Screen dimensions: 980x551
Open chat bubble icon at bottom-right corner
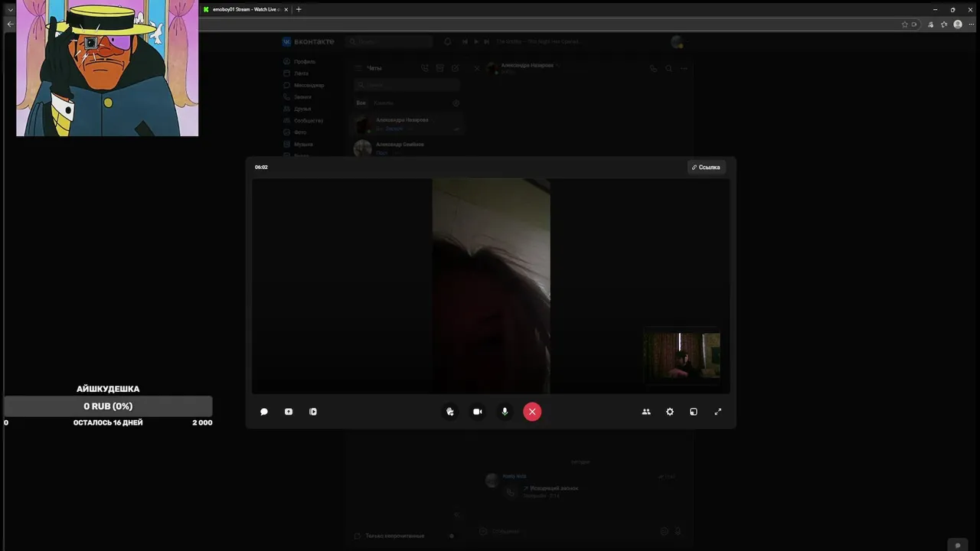(x=958, y=545)
